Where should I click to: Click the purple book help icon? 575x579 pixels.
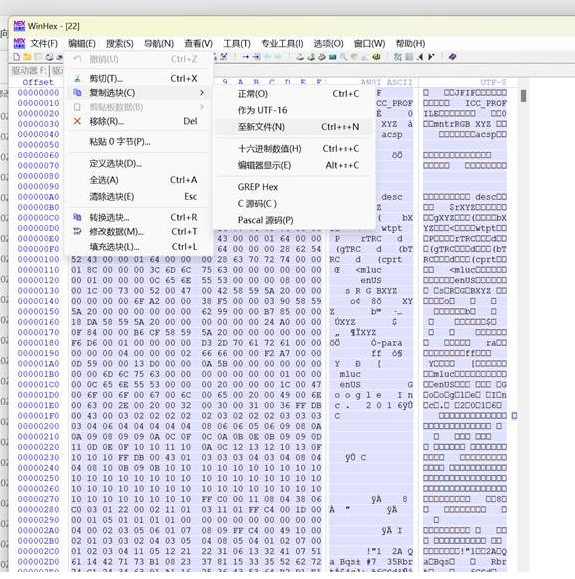pos(452,56)
